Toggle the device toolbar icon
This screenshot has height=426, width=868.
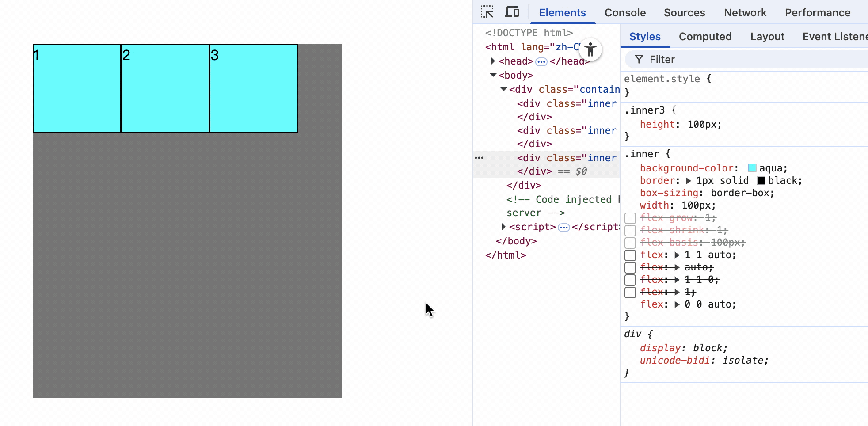pos(512,12)
